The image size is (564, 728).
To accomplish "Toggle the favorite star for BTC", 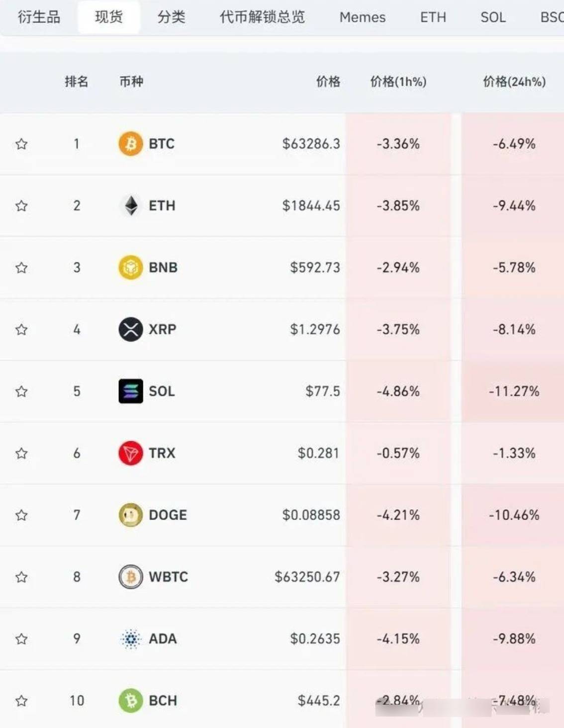I will [21, 144].
